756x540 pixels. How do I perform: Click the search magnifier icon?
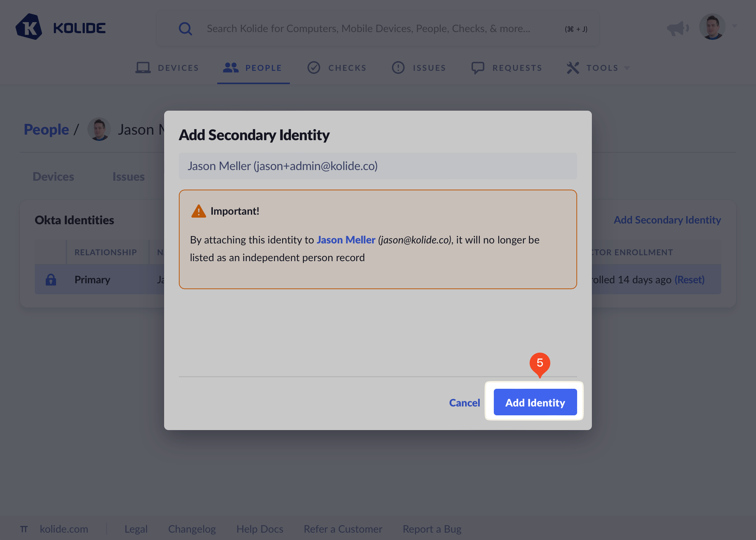pos(185,28)
